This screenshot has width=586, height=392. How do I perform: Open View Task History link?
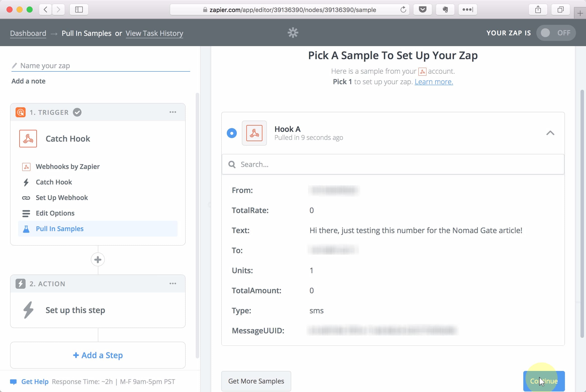154,33
